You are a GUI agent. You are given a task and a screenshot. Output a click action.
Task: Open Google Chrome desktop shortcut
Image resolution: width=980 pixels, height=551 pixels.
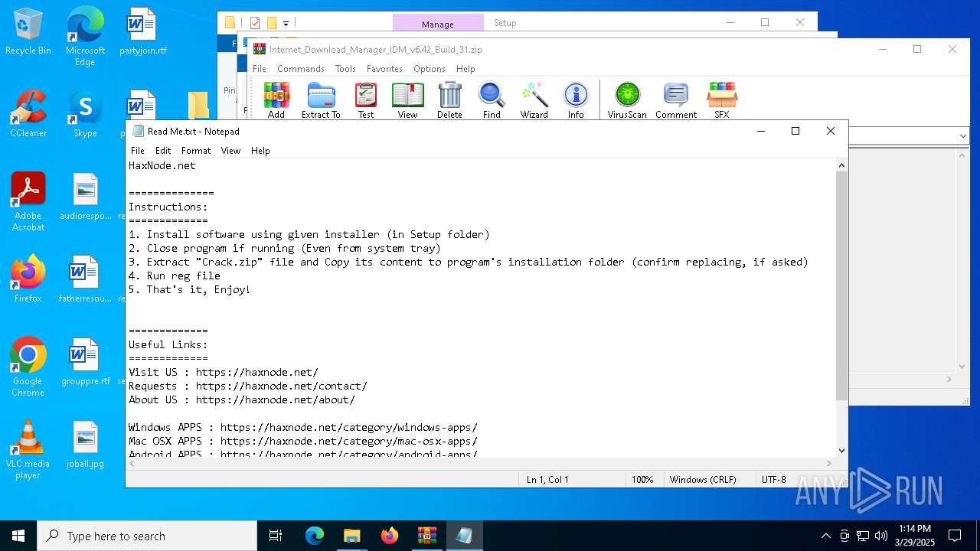click(28, 367)
